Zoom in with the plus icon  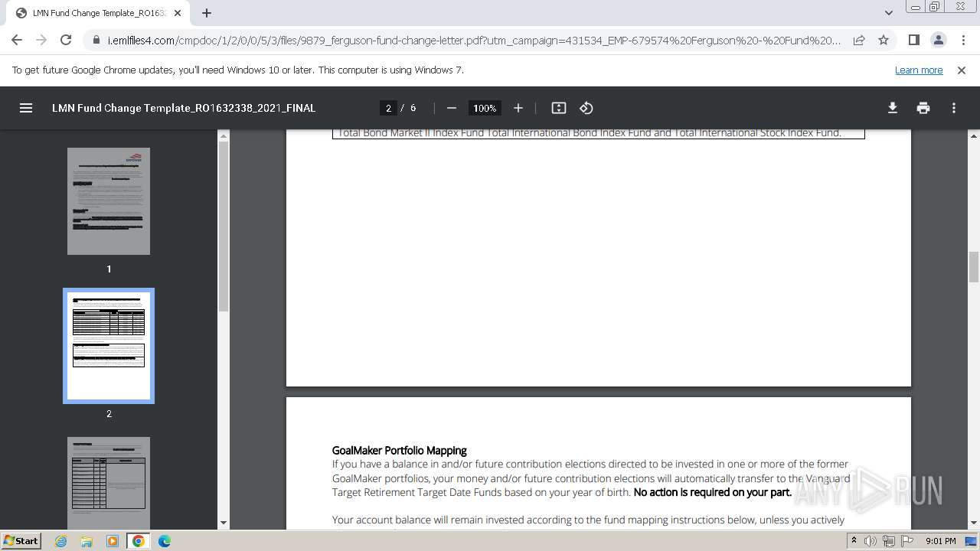tap(518, 108)
